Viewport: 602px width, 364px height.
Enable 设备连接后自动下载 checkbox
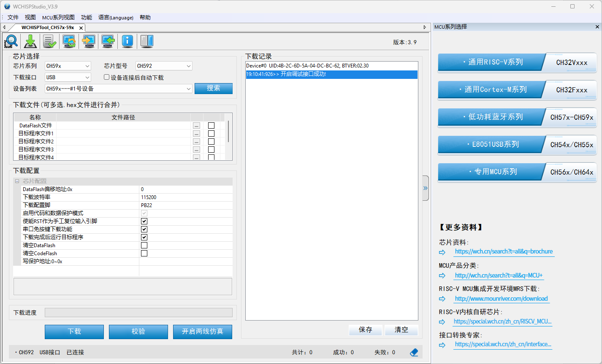(x=107, y=77)
